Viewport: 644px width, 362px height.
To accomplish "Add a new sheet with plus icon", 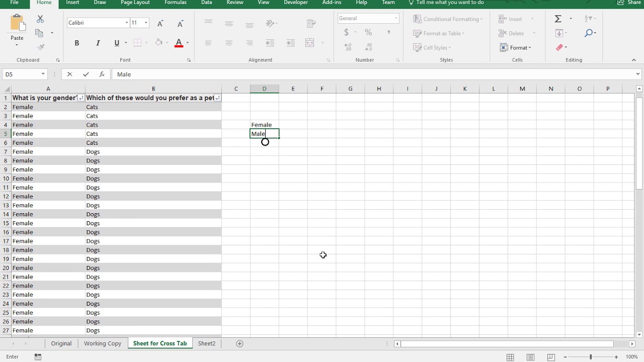I will coord(239,343).
